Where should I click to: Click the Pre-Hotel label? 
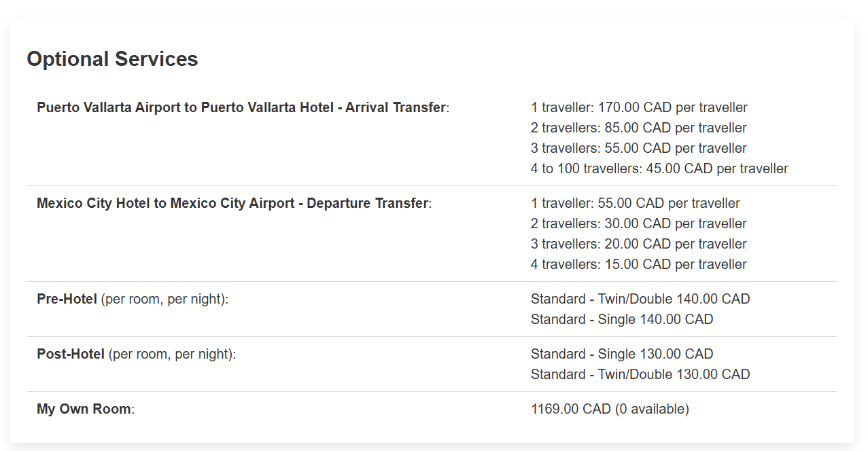pos(67,299)
